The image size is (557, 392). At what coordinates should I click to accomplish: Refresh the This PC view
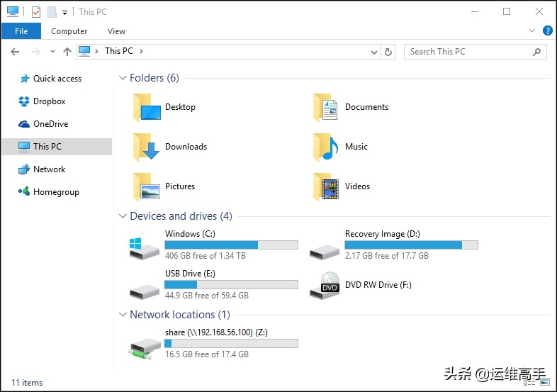tap(388, 52)
